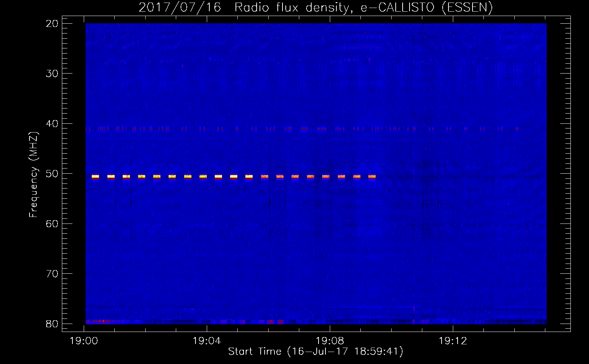Click the 80 MHz frequency tick label
Image resolution: width=589 pixels, height=364 pixels.
pos(52,324)
